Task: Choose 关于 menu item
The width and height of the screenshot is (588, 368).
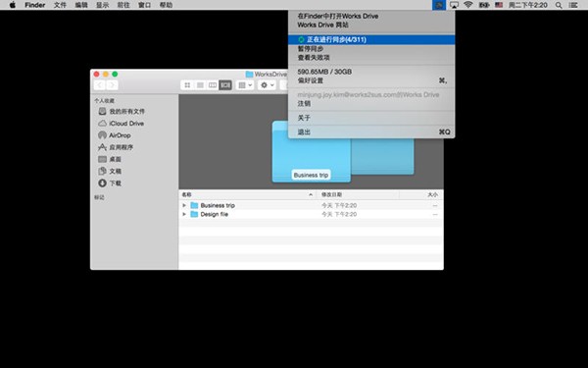Action: point(371,118)
